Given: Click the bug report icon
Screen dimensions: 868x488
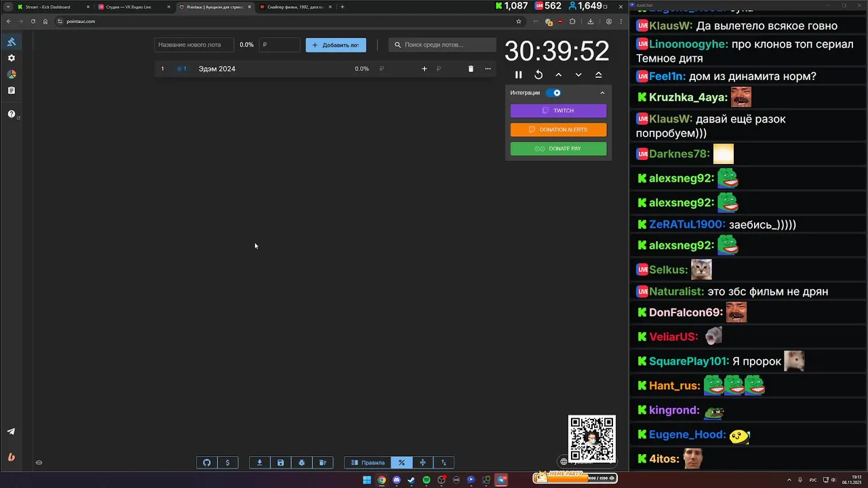Looking at the screenshot, I should tap(301, 463).
